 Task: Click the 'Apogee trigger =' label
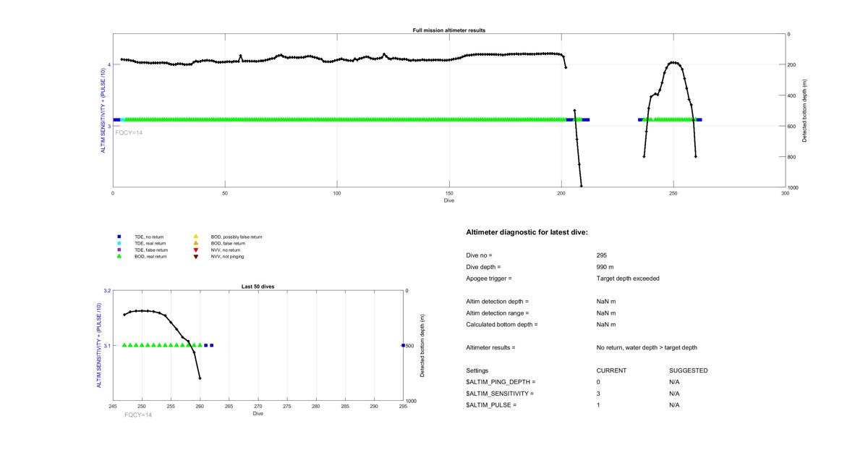coord(489,279)
